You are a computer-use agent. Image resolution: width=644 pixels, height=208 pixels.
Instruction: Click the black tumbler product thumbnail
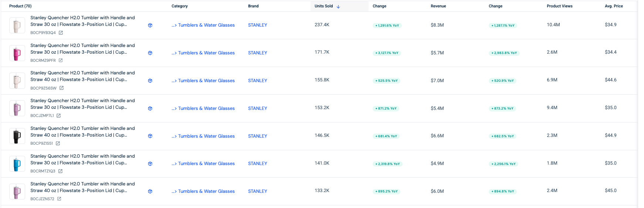coord(17,136)
